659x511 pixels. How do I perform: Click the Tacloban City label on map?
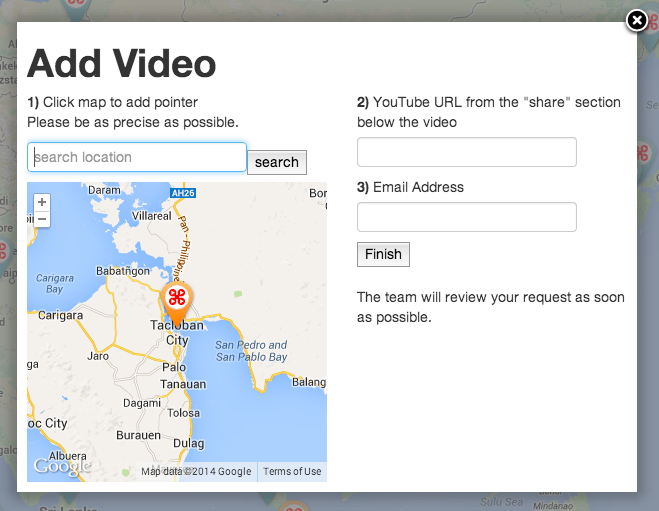pyautogui.click(x=177, y=333)
